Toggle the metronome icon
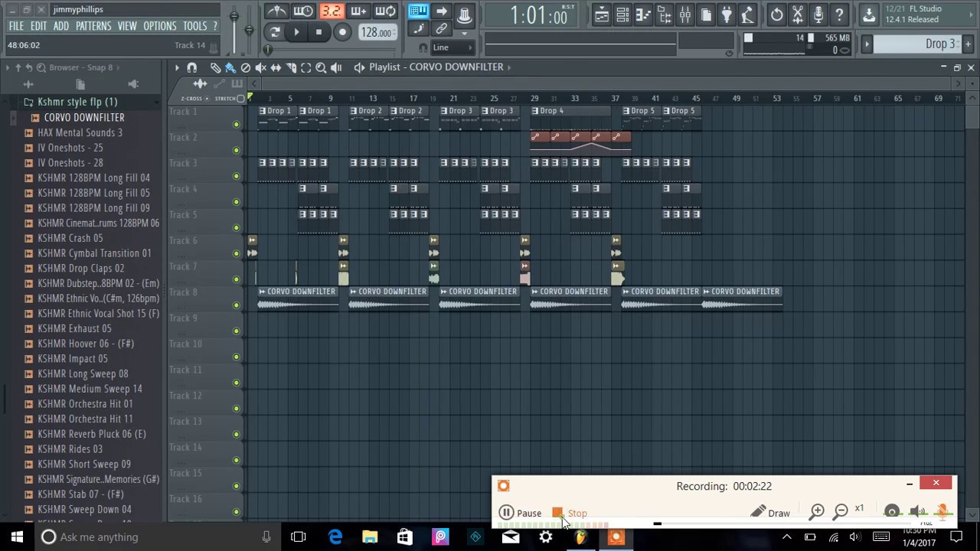This screenshot has height=551, width=980. pos(277,11)
